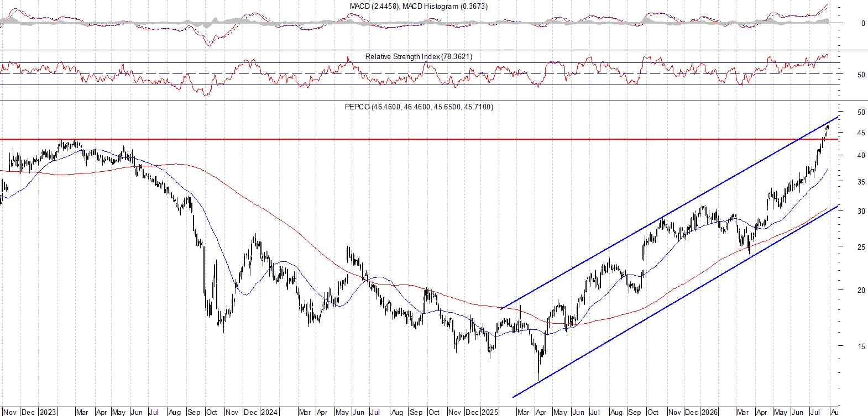868x416 pixels.
Task: Click the price axis 20 label
Action: [861, 290]
